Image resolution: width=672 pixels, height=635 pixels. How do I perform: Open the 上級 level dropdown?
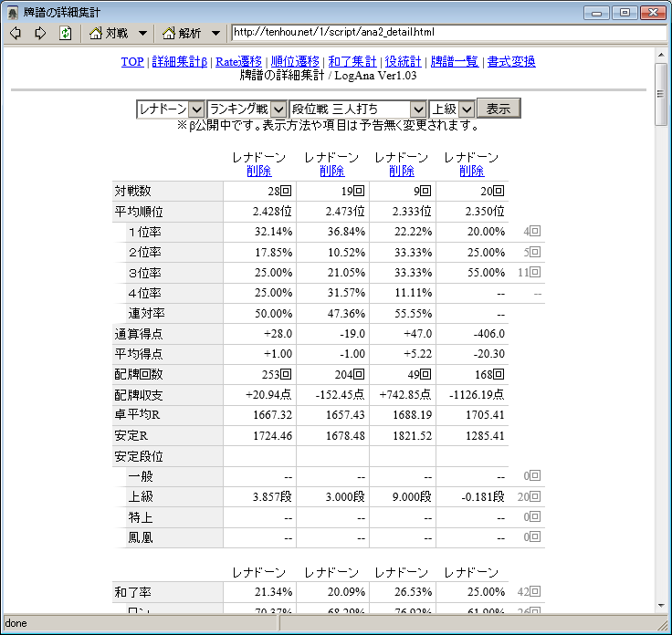[452, 109]
